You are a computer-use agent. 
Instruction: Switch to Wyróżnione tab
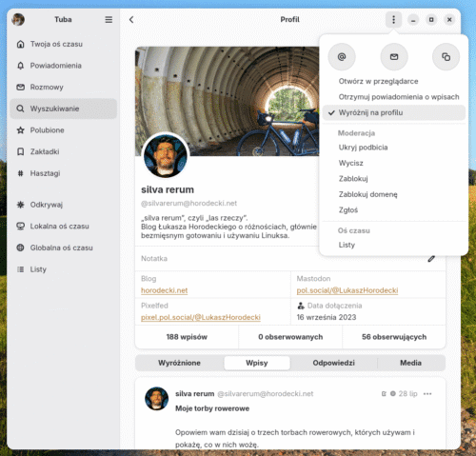coord(179,363)
